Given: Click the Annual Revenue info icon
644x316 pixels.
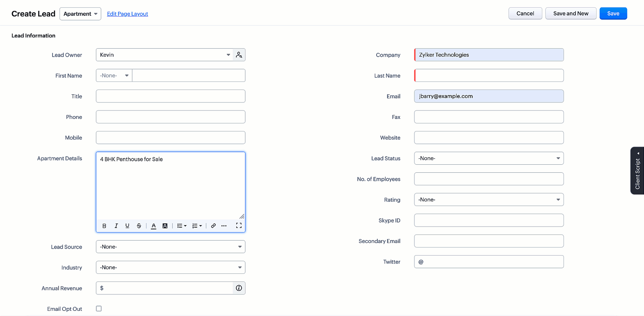Looking at the screenshot, I should tap(239, 288).
